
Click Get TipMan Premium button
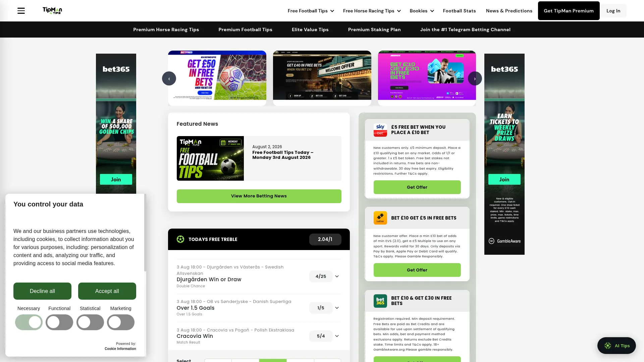tap(569, 11)
